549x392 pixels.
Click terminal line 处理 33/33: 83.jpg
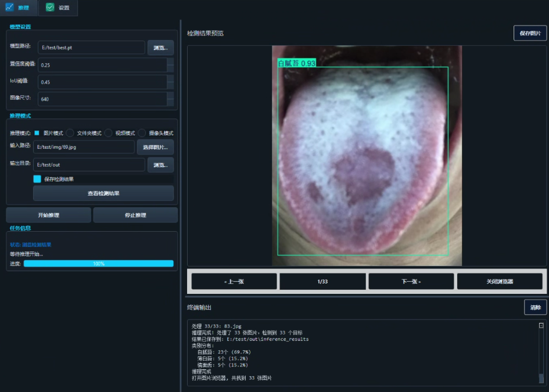tap(216, 326)
